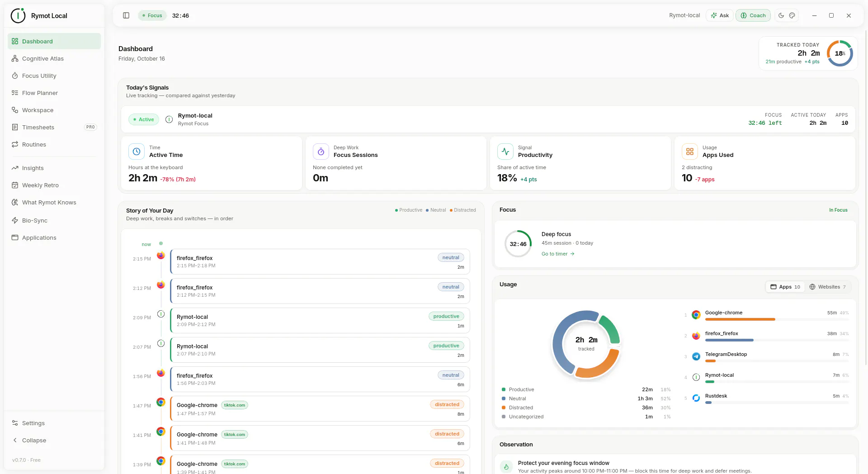
Task: Click the TelegramDesktop icon in the Usage list
Action: pyautogui.click(x=696, y=356)
